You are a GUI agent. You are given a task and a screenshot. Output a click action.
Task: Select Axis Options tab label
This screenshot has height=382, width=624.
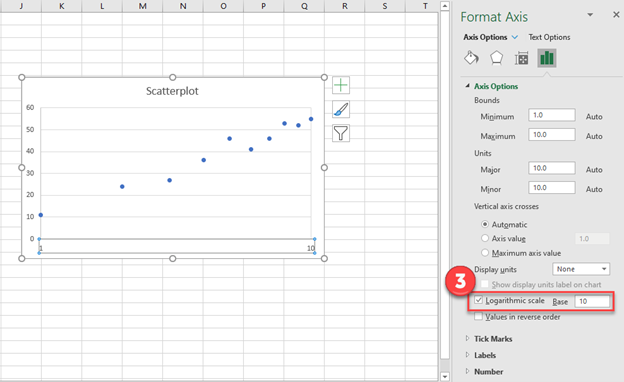[x=485, y=37]
